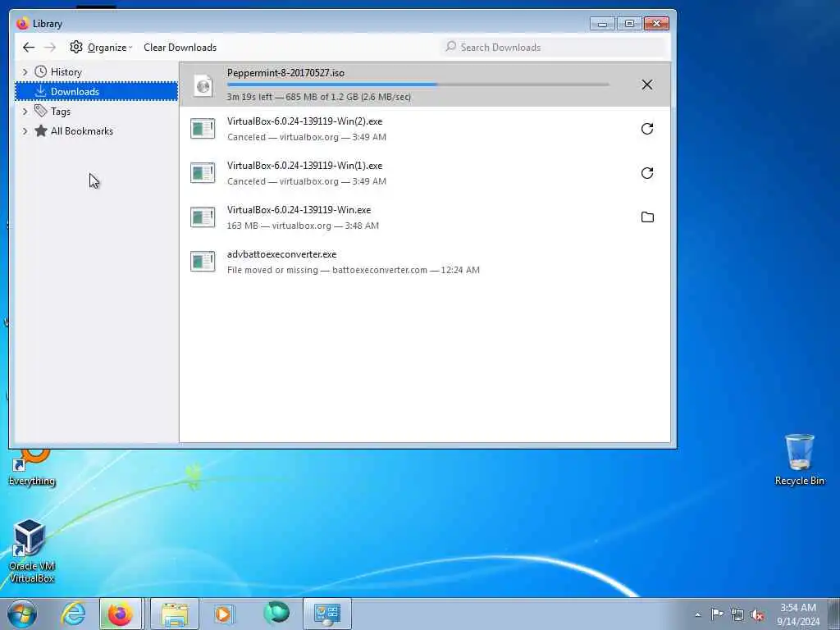Click the Peppermint-8-20170527.iso file icon
Screen dimensions: 840x630
pos(203,84)
